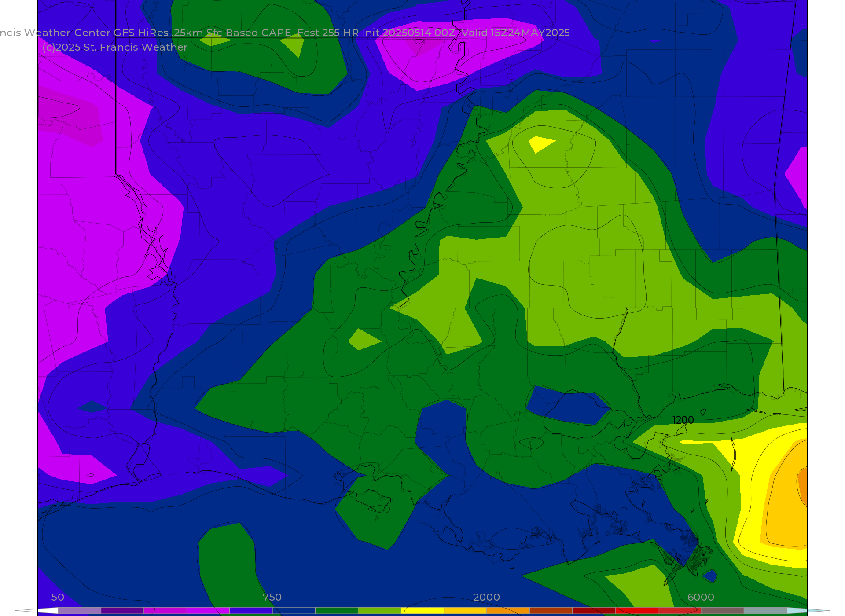Select the rust-brown color bar swatch

[x=551, y=611]
